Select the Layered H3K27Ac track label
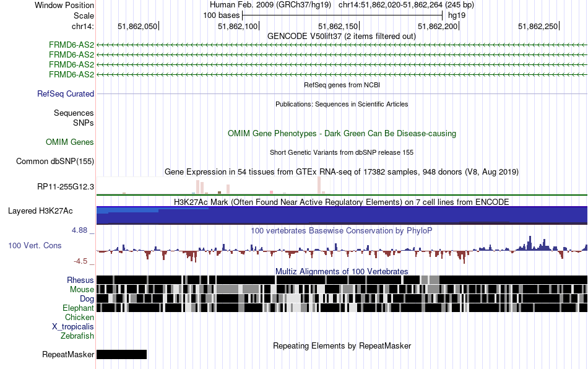Viewport: 588px width, 369px height. 40,211
